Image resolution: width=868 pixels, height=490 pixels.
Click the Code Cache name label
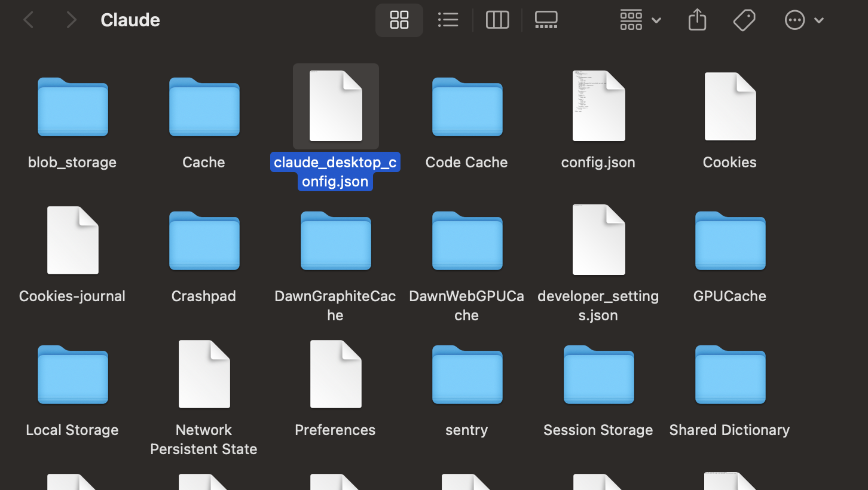(x=467, y=163)
